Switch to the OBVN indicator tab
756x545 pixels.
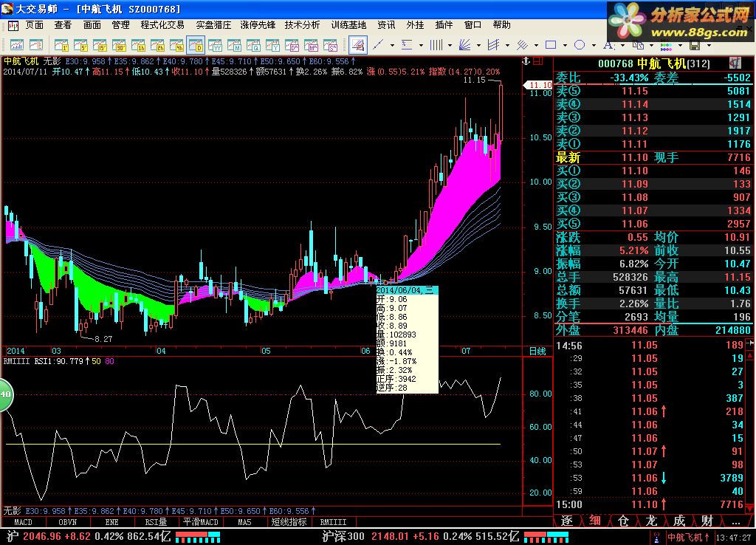tap(67, 522)
